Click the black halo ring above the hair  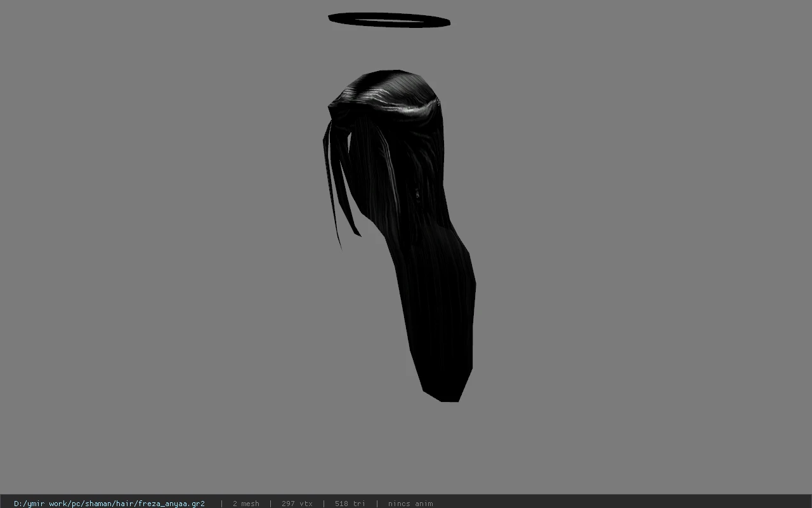[x=389, y=20]
